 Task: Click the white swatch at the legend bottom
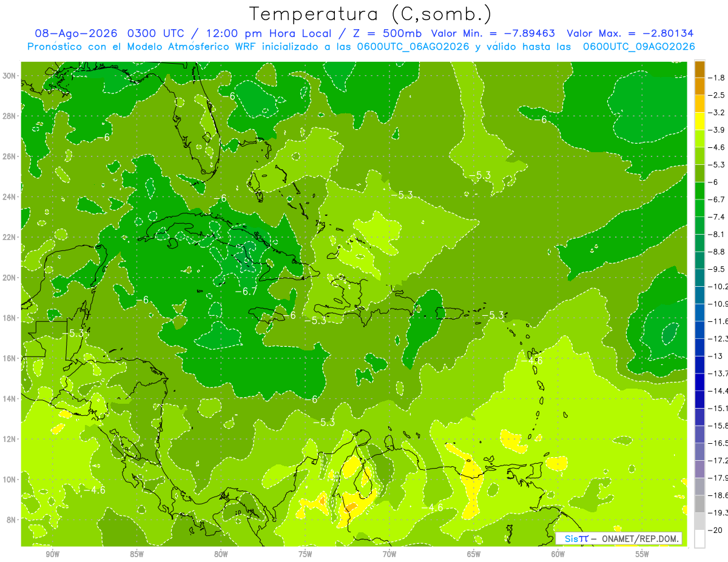(699, 538)
